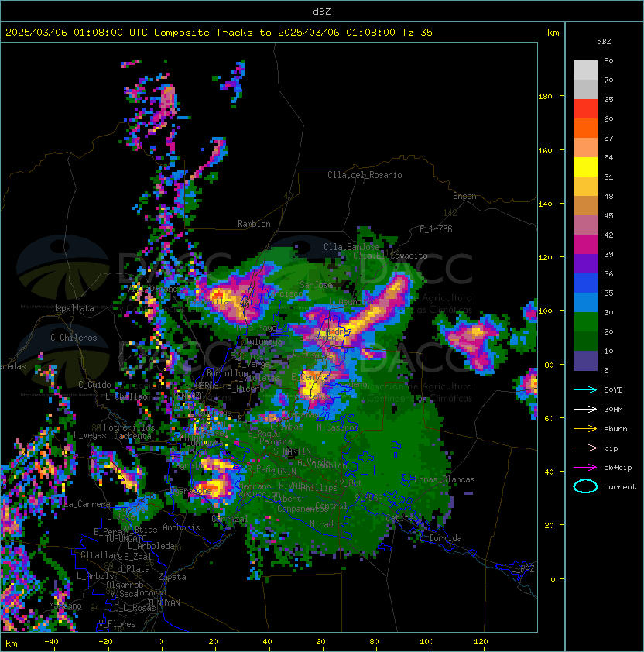Screen dimensions: 644x652
Task: Pick the bright yellow 54 dBZ swatch
Action: 585,166
